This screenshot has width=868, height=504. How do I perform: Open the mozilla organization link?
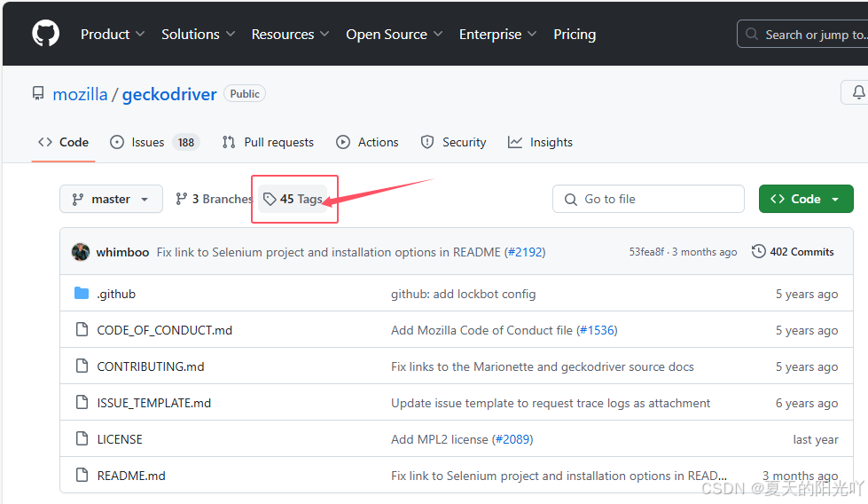point(81,94)
